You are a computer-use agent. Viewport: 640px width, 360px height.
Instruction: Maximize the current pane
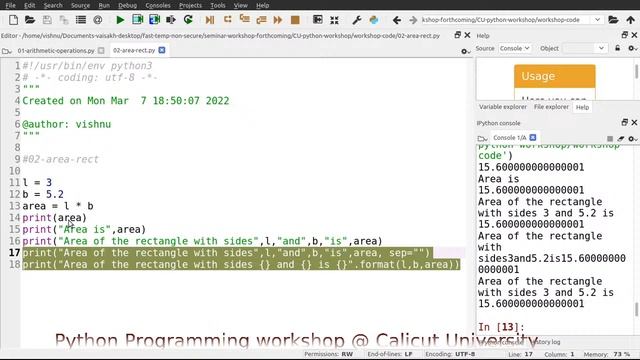317,20
